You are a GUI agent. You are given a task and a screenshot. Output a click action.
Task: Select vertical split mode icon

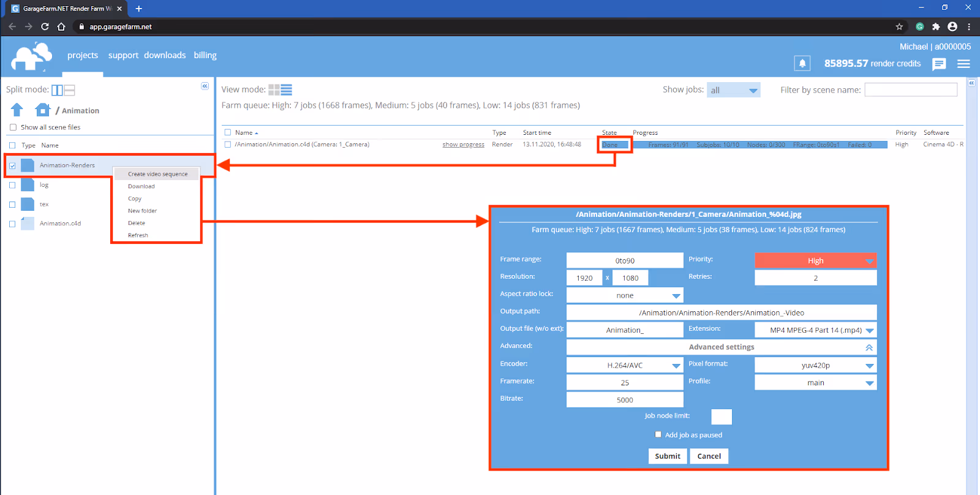click(57, 90)
